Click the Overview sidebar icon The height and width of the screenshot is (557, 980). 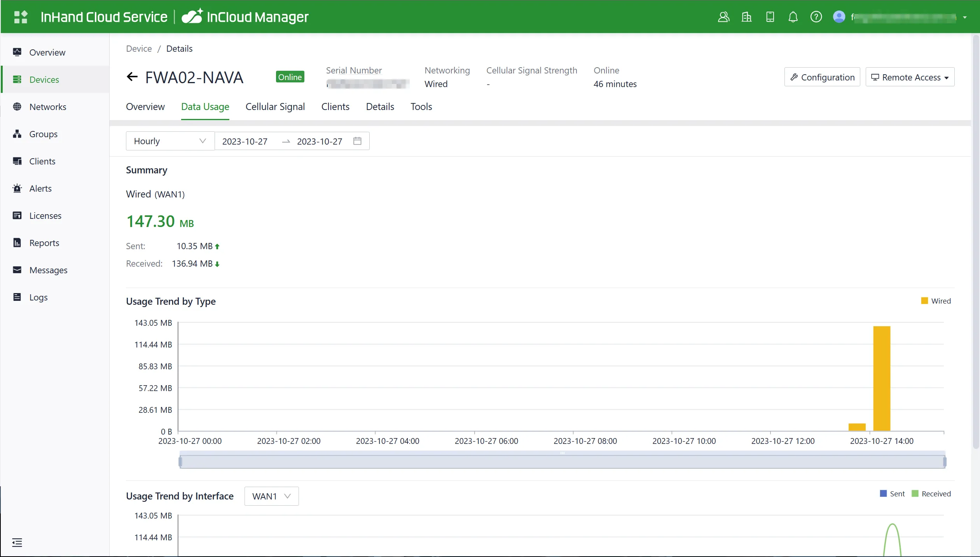click(x=17, y=52)
